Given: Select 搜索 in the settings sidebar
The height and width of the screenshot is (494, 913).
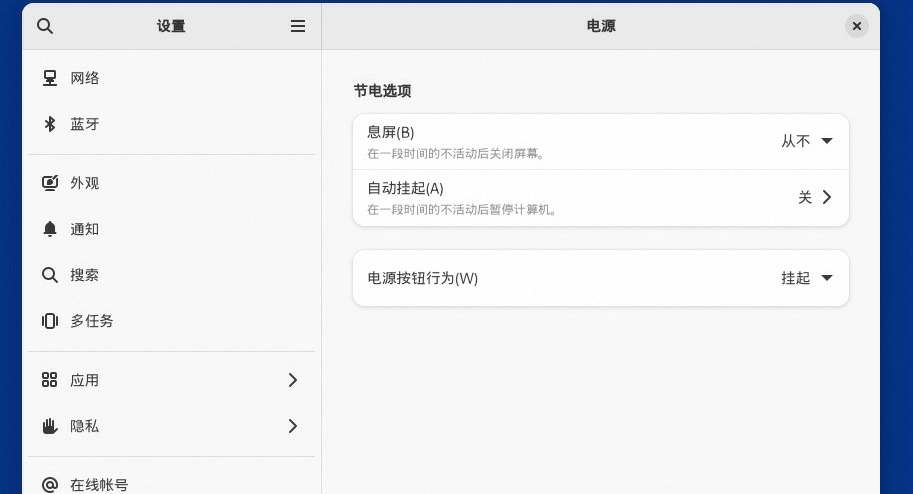Looking at the screenshot, I should (x=85, y=275).
